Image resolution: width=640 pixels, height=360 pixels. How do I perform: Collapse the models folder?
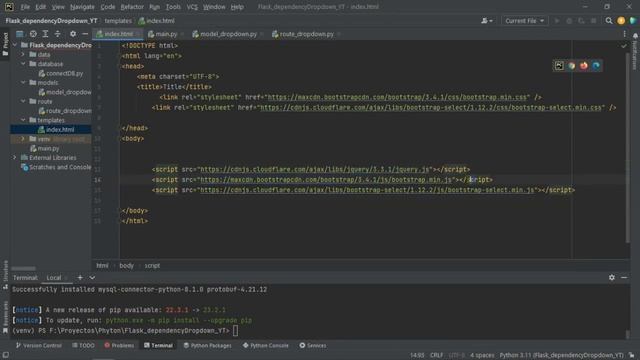[23, 82]
